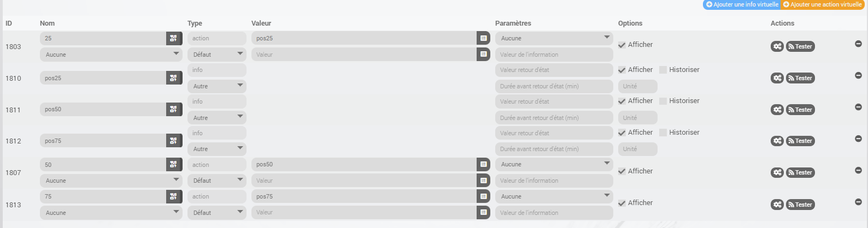This screenshot has width=868, height=228.
Task: Open advanced configuration gears for command 1803
Action: [x=777, y=46]
